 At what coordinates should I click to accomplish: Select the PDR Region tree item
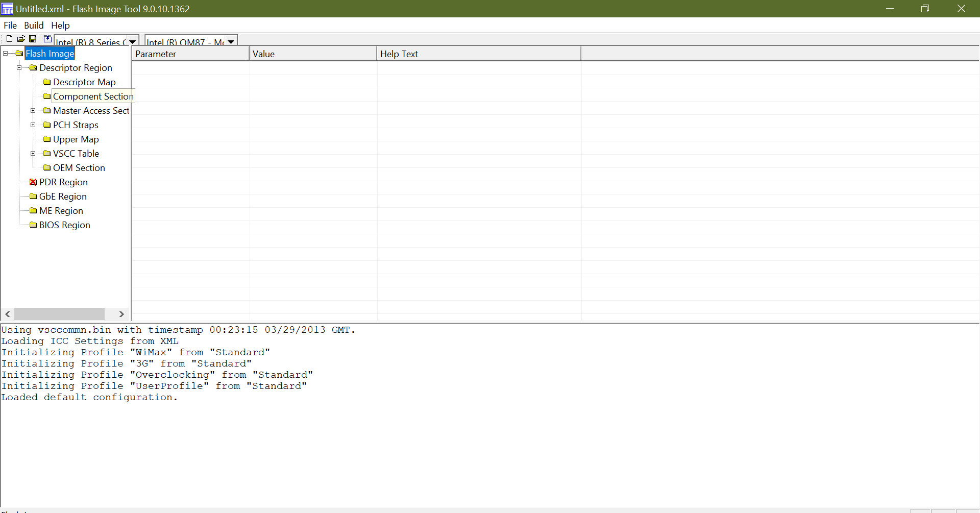point(63,182)
